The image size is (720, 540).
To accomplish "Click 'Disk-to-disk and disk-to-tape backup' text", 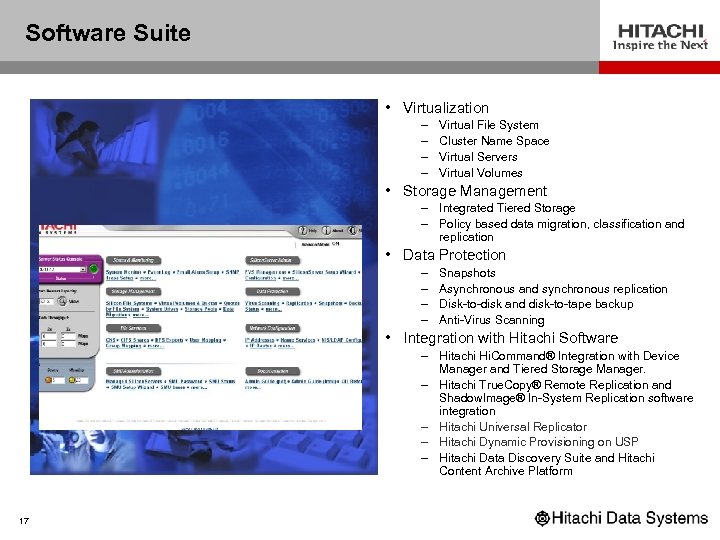I will (536, 304).
